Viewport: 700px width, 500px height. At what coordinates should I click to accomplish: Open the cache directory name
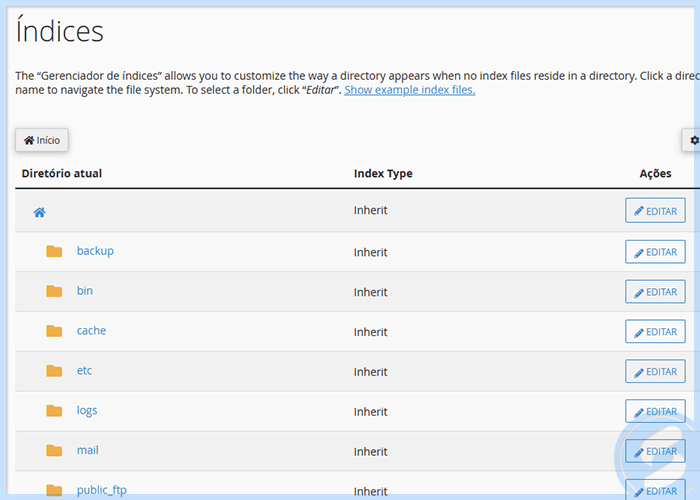tap(92, 330)
